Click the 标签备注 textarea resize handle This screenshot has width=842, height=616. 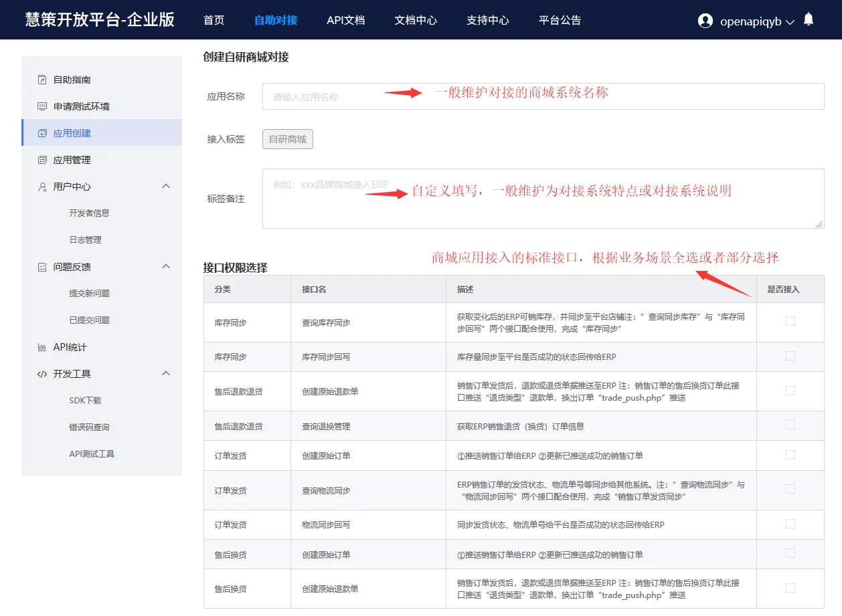click(x=819, y=224)
